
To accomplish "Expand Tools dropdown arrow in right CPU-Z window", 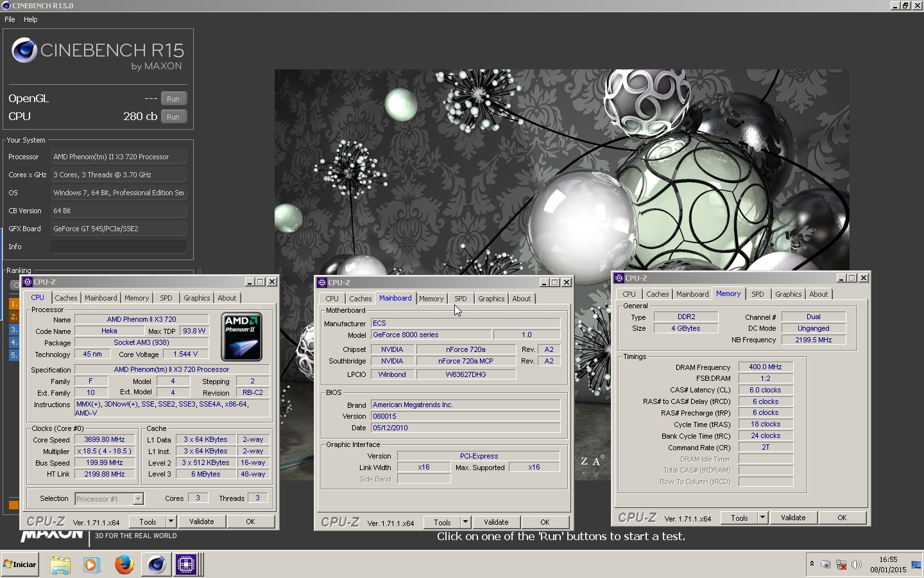I will click(x=762, y=518).
